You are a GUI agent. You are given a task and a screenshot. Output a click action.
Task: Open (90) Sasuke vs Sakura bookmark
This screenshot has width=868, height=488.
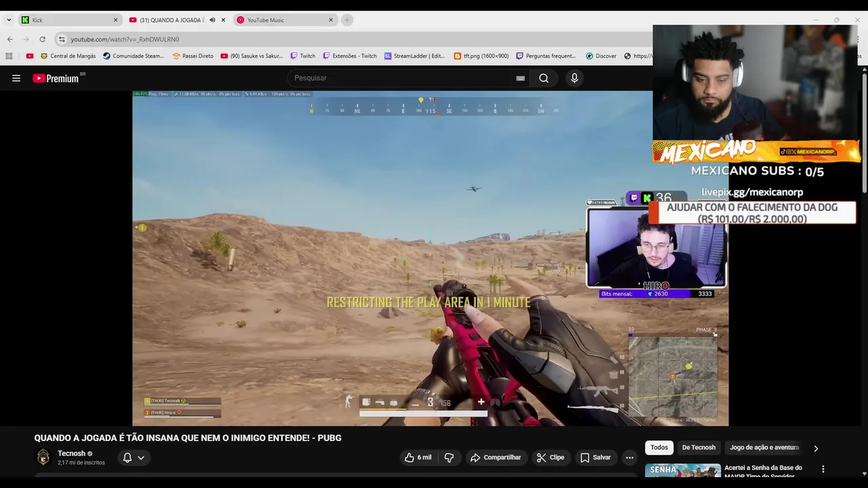tap(252, 56)
